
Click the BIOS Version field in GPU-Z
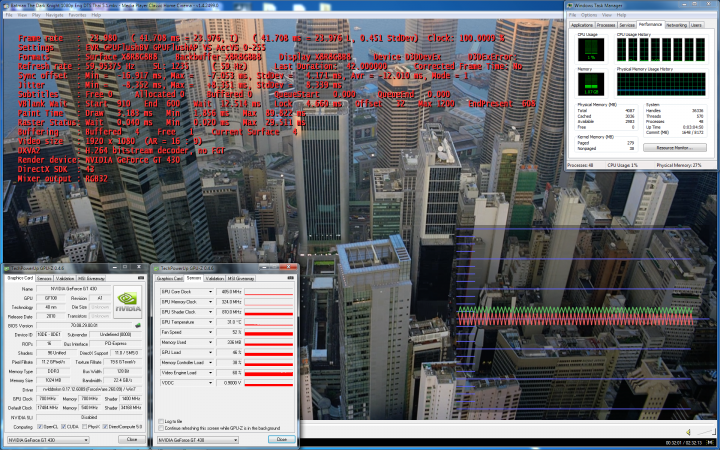click(x=84, y=326)
